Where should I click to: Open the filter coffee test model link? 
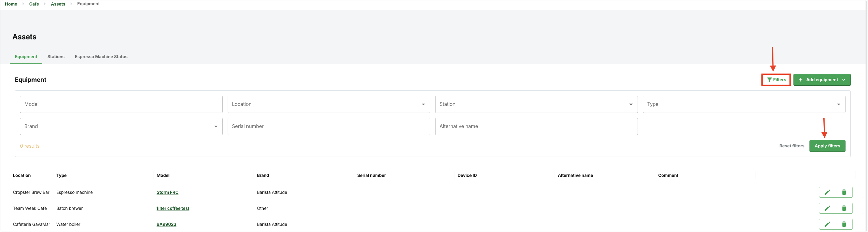pos(173,208)
